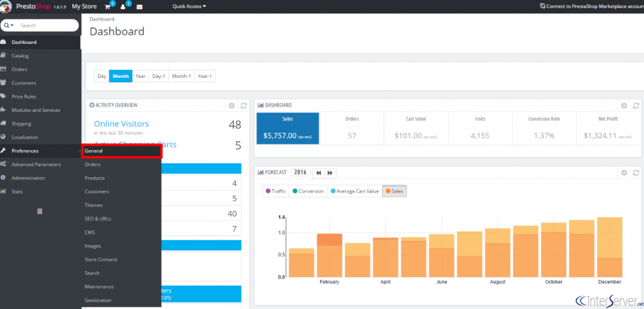Select the Month date range

121,77
